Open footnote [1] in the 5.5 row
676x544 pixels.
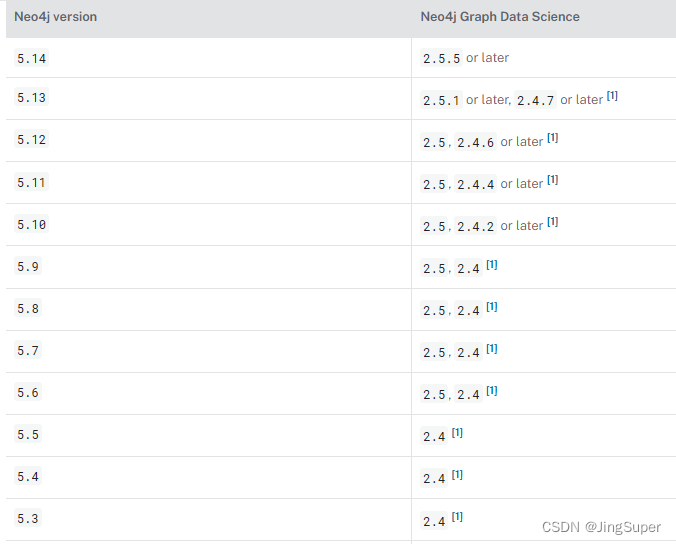(x=457, y=432)
